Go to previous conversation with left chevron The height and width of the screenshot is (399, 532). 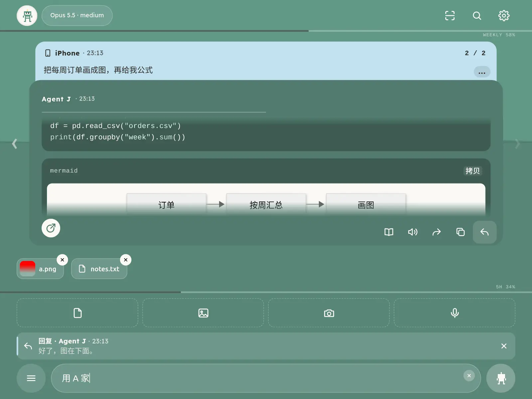(x=15, y=144)
